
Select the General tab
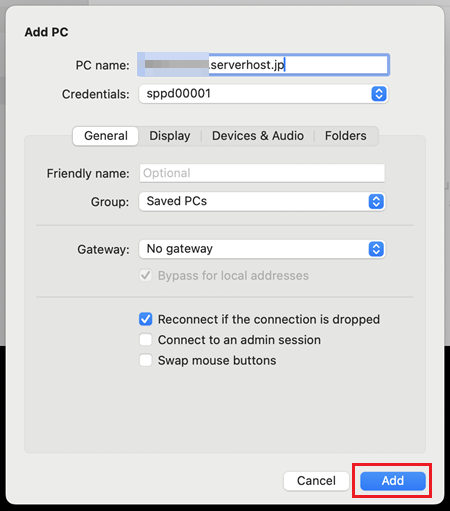tap(106, 136)
